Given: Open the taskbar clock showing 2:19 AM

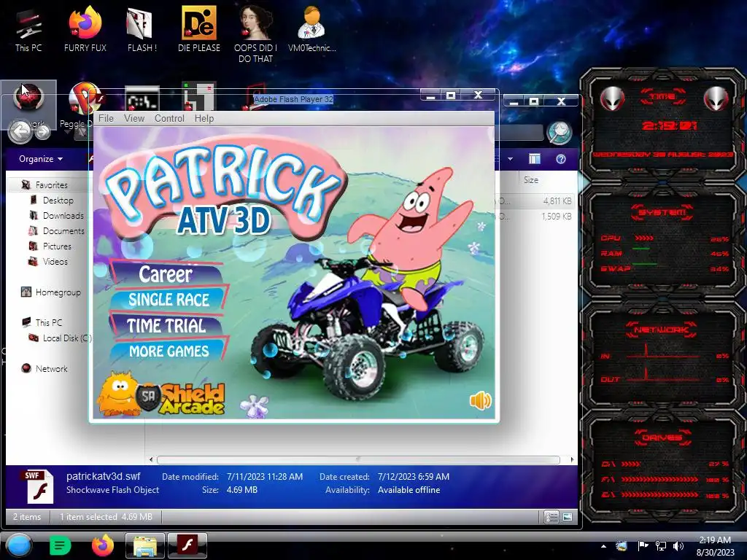Looking at the screenshot, I should pyautogui.click(x=715, y=546).
